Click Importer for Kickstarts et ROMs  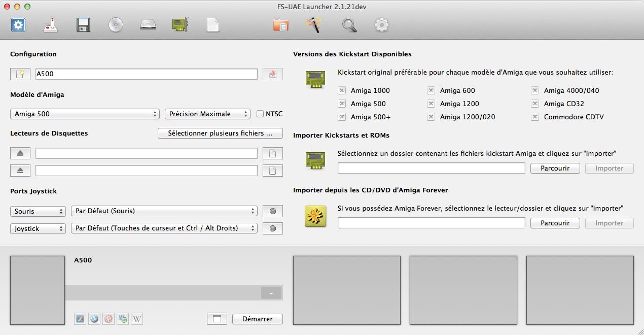click(610, 168)
